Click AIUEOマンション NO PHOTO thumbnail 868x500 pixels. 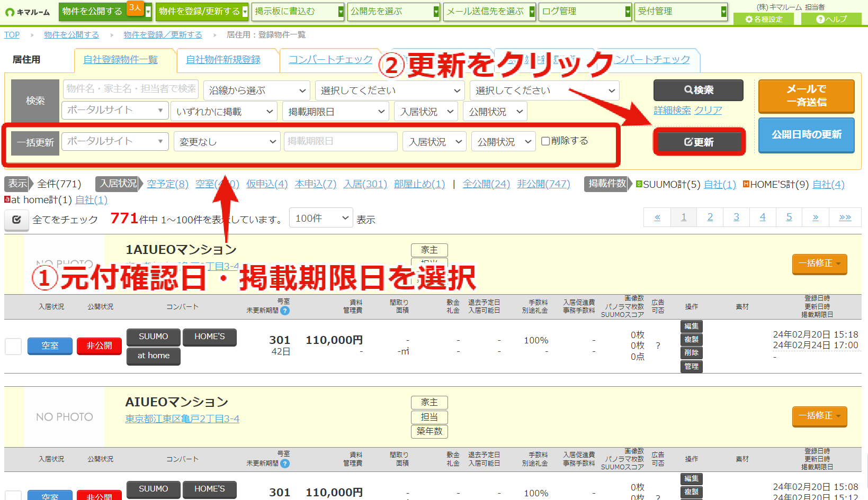[65, 417]
